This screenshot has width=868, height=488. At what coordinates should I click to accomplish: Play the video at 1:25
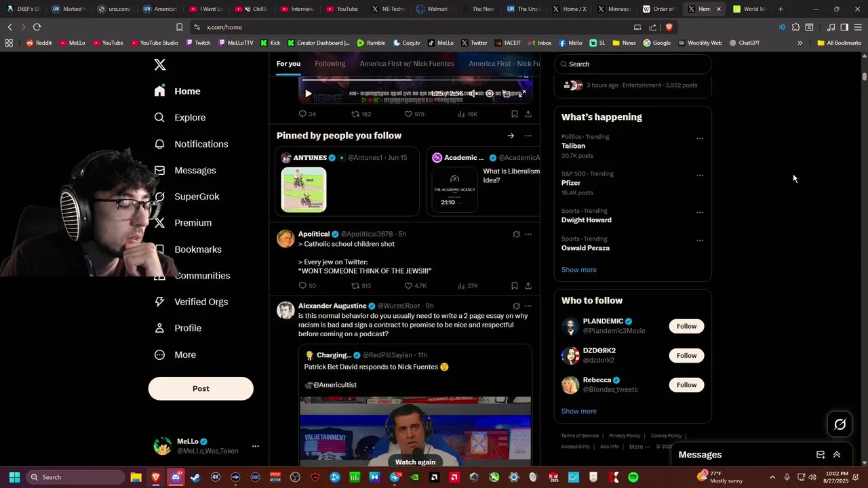coord(308,94)
